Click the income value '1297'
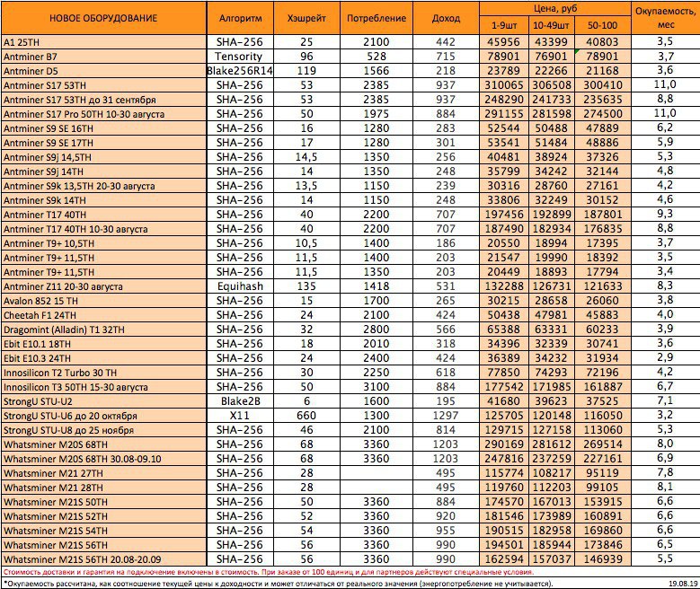Viewport: 700px width, 589px height. point(446,416)
